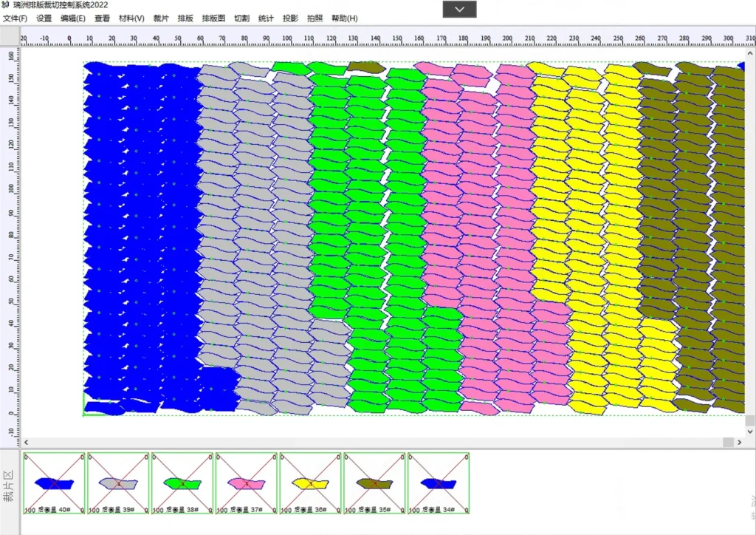756x535 pixels.
Task: Click the 160 mark on vertical ruler
Action: [x=11, y=56]
